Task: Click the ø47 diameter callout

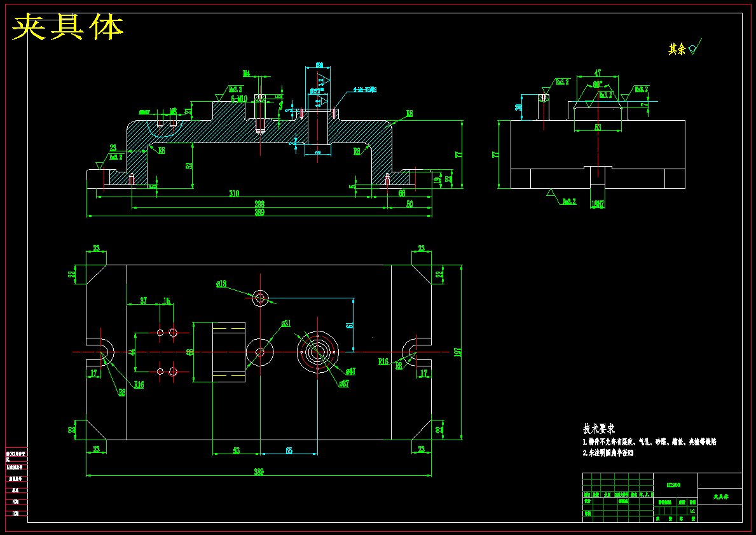Action: 350,372
